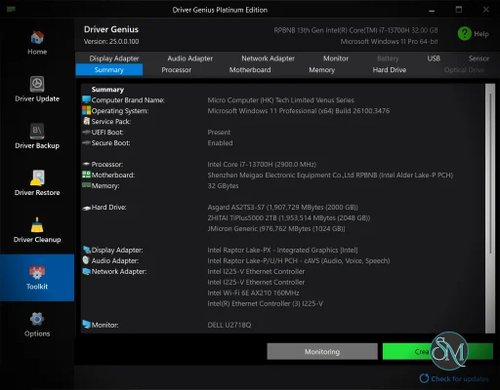Open the Home section icon

37,38
